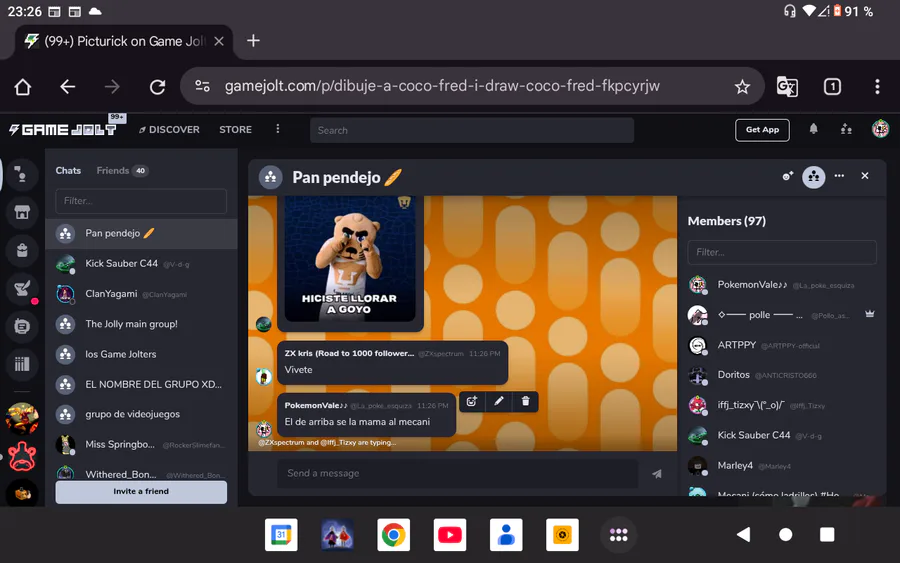This screenshot has width=900, height=563.
Task: Open the Pan pendejo chat in list
Action: point(141,233)
